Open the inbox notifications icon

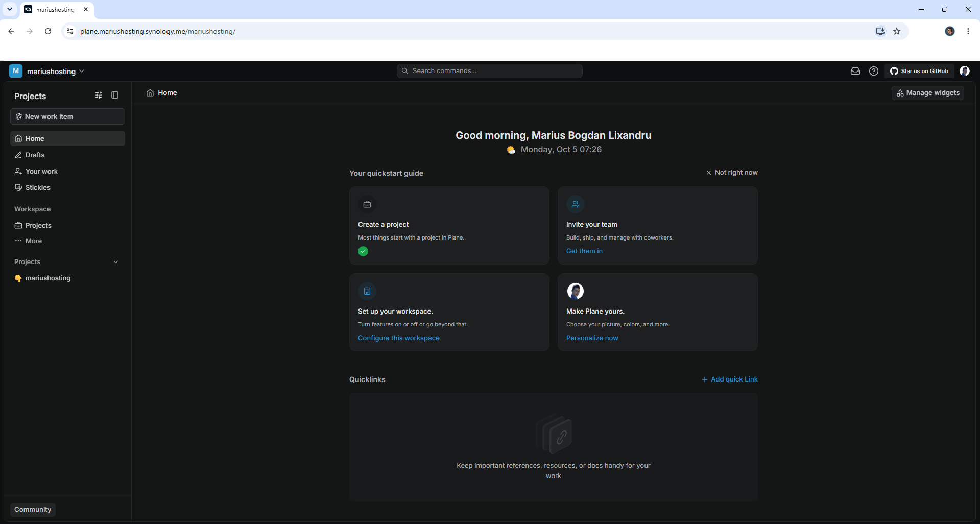coord(855,71)
